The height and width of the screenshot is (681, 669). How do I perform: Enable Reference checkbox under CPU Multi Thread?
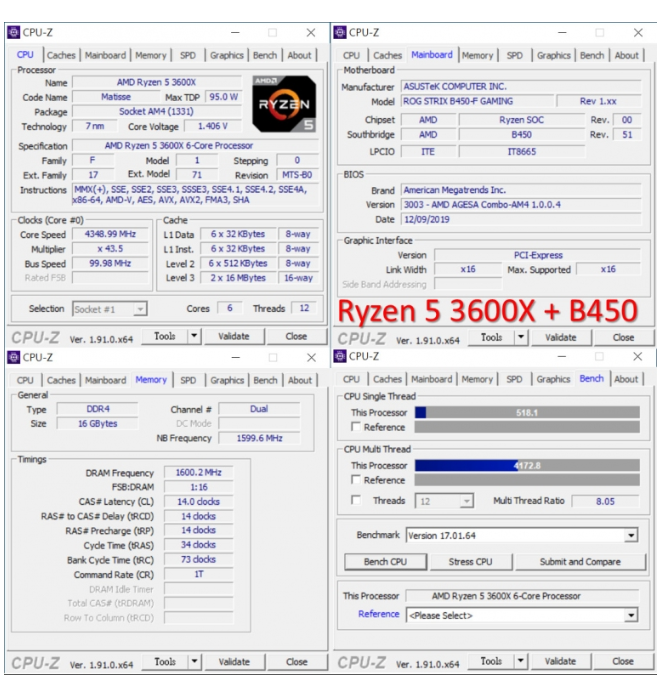click(x=356, y=479)
